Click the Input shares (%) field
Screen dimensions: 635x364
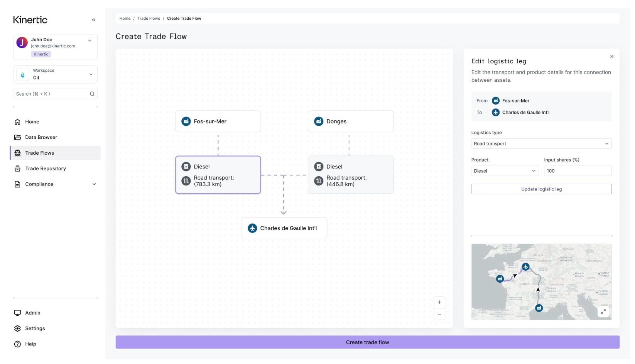pyautogui.click(x=578, y=171)
